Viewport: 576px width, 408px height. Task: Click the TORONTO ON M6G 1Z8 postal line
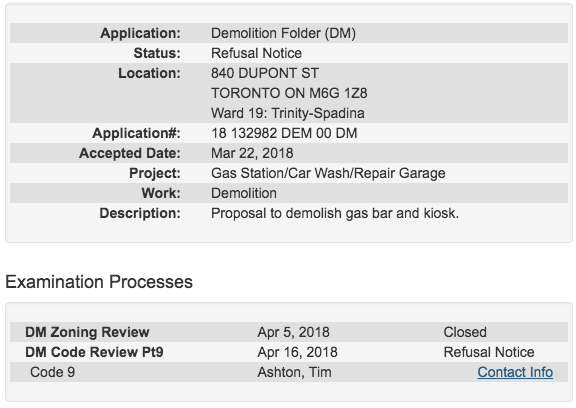[x=289, y=93]
